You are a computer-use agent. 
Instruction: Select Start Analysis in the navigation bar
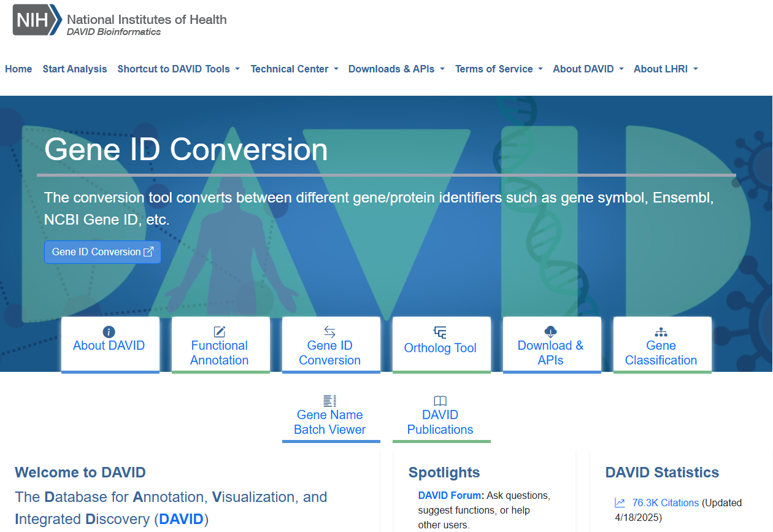[x=75, y=69]
